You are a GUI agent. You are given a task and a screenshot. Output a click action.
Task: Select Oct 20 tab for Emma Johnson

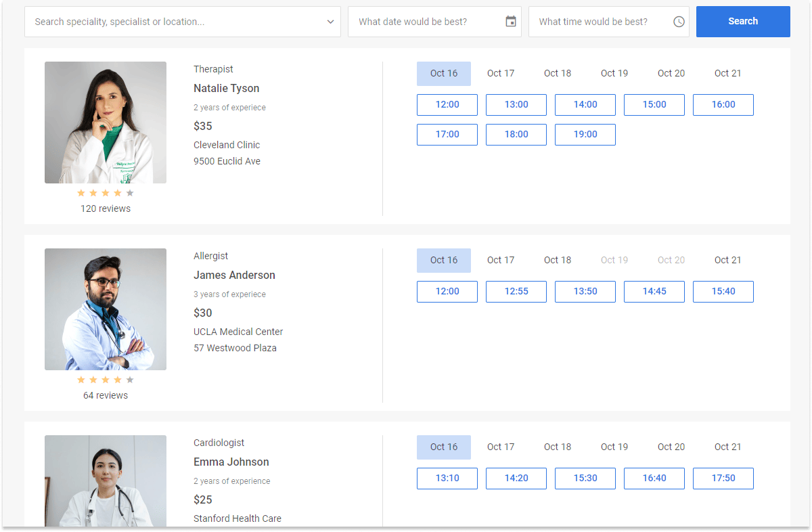[x=671, y=447]
